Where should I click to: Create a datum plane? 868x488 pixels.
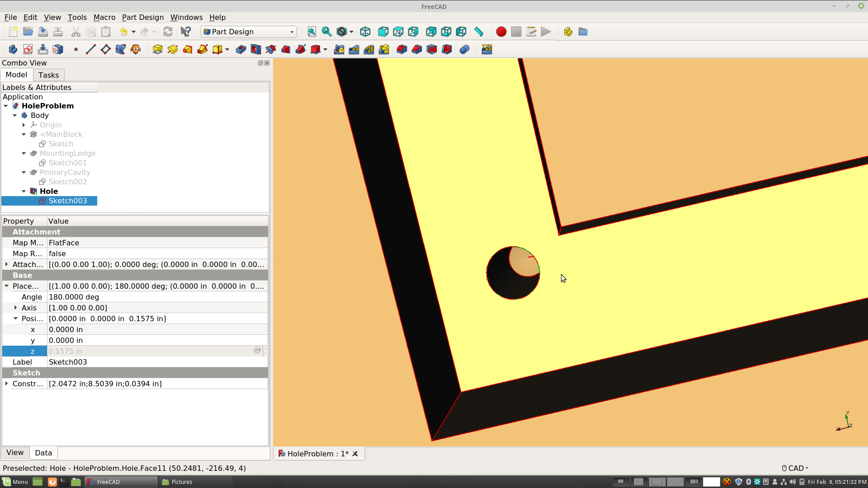(106, 49)
